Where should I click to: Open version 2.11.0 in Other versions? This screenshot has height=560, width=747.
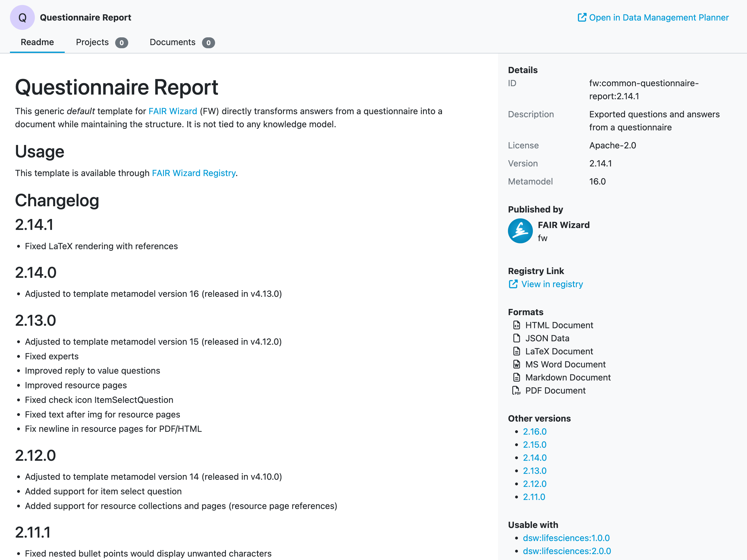534,497
